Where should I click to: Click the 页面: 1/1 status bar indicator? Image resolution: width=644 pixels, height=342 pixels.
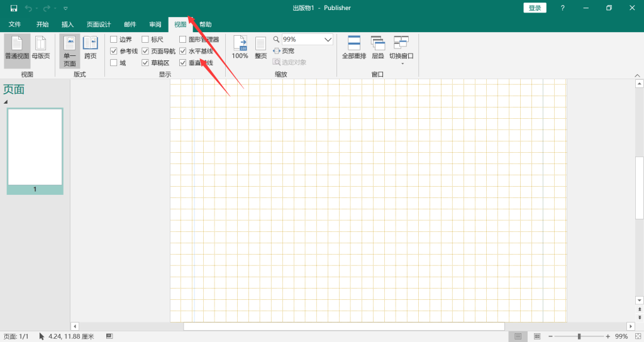point(16,336)
